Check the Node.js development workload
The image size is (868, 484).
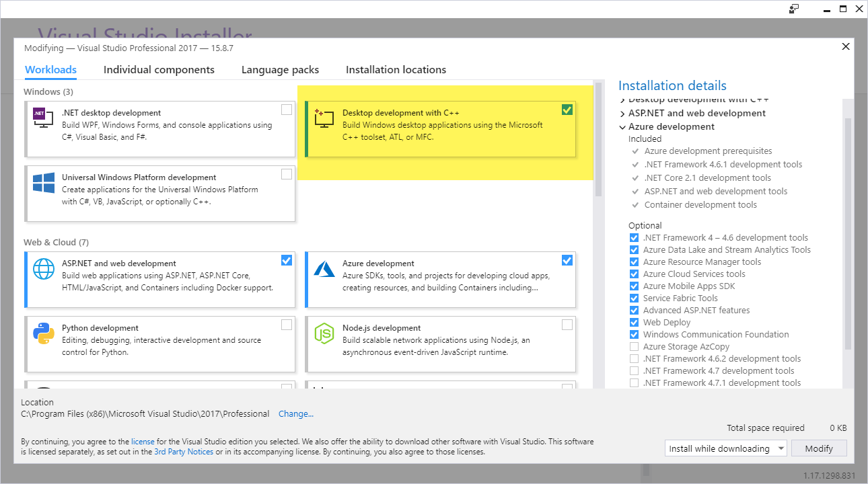pos(567,325)
